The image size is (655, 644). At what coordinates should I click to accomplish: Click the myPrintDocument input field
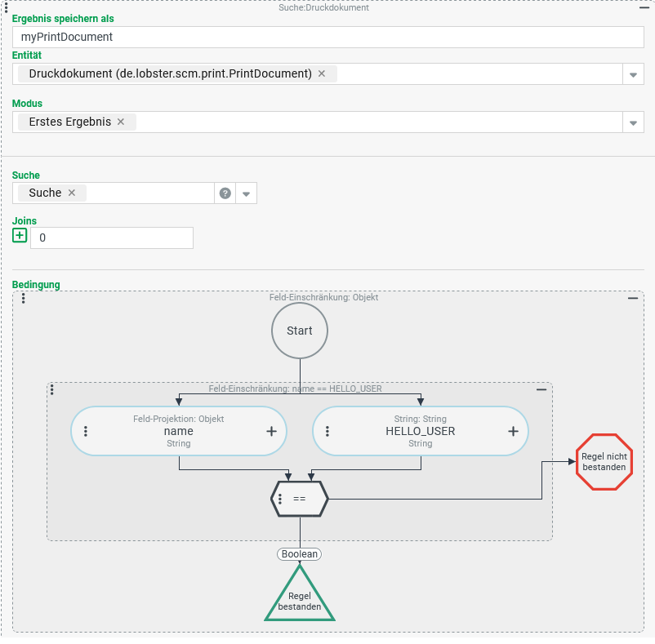pyautogui.click(x=328, y=37)
